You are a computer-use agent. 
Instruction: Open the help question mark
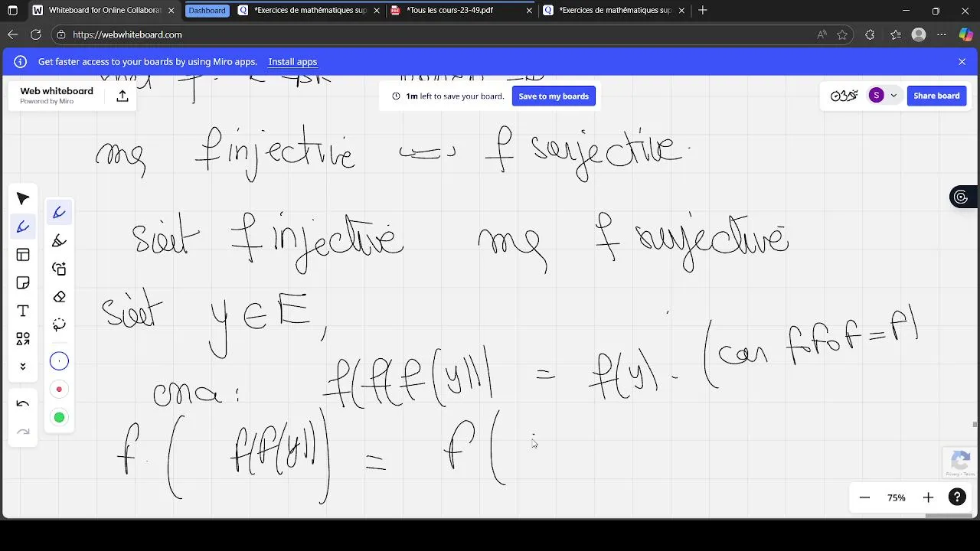pyautogui.click(x=957, y=497)
